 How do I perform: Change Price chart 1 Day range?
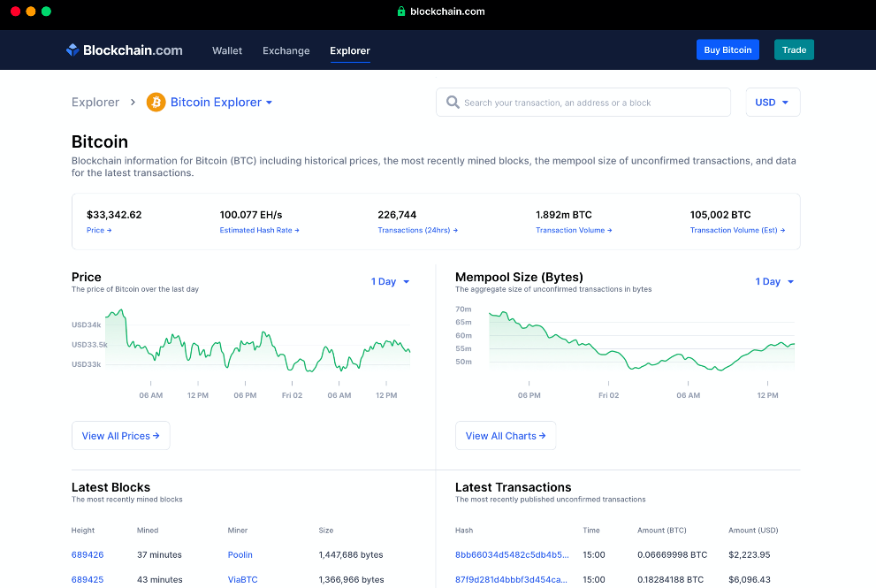(390, 282)
